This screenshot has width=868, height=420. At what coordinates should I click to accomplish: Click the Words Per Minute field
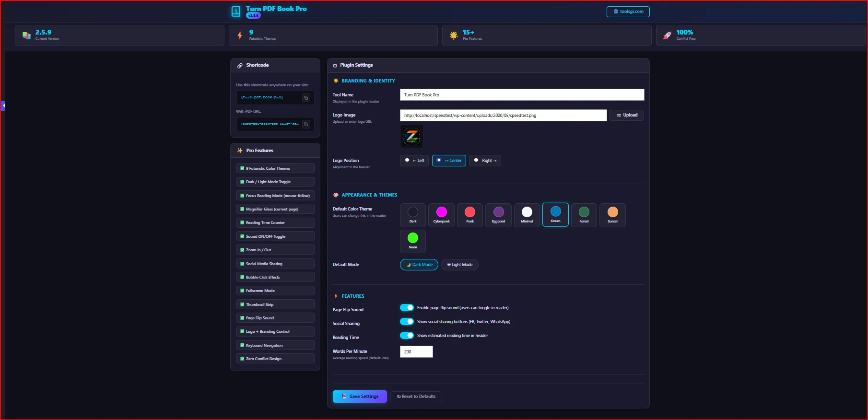[416, 352]
